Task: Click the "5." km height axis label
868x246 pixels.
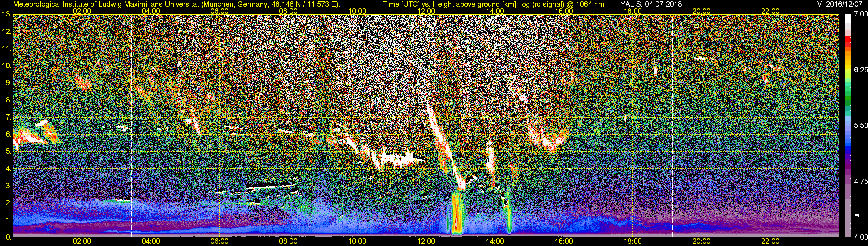Action: [x=8, y=152]
